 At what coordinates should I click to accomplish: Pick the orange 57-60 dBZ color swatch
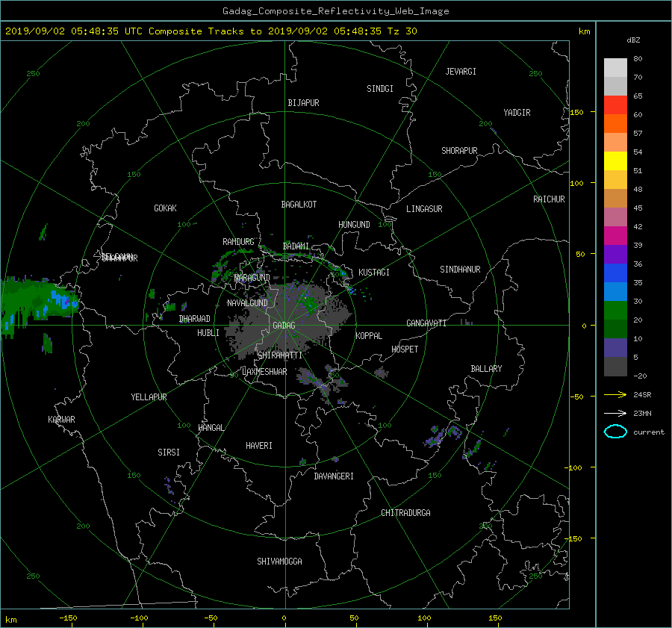tap(615, 124)
